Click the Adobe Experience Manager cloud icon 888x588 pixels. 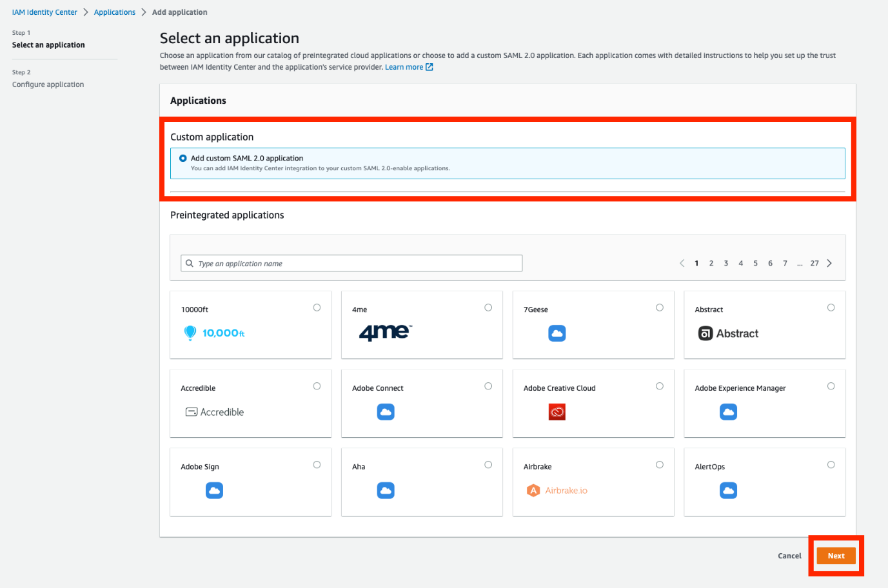pyautogui.click(x=728, y=412)
